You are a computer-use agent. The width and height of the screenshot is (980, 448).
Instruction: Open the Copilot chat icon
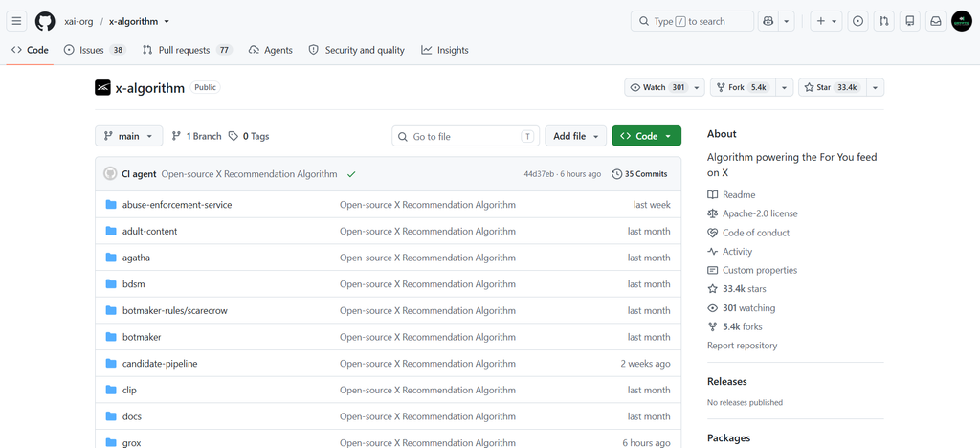768,21
